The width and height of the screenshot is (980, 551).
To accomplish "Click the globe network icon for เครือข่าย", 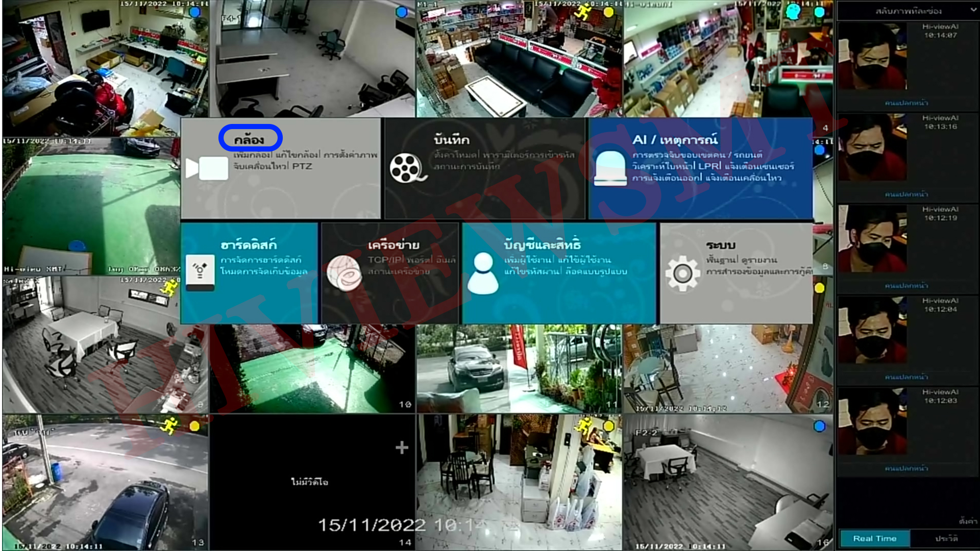I will pyautogui.click(x=344, y=273).
